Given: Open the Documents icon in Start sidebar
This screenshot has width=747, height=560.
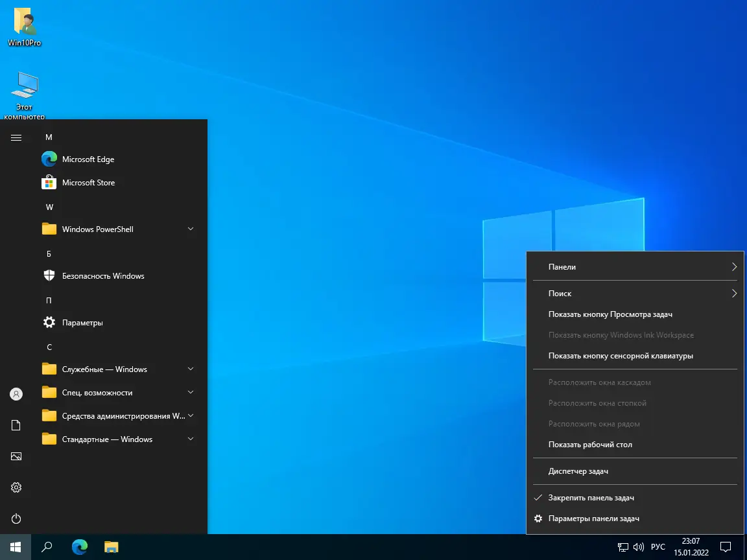Looking at the screenshot, I should [x=16, y=425].
